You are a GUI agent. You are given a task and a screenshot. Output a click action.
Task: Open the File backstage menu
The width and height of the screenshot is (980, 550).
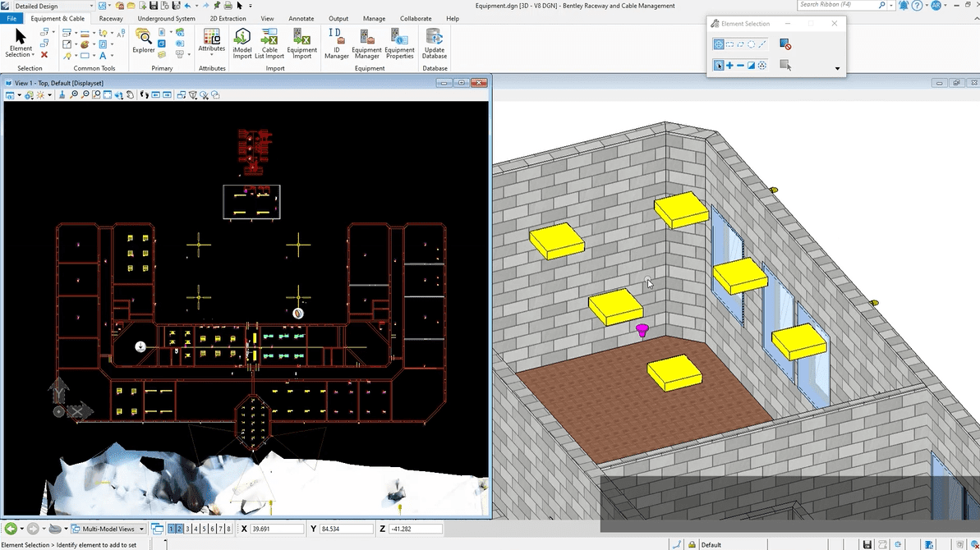click(x=12, y=18)
